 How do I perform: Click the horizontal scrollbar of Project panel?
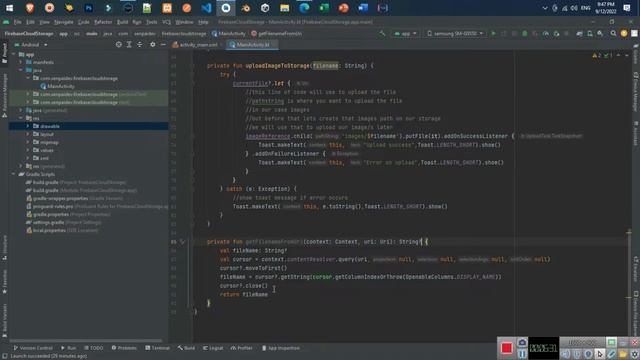coord(86,340)
